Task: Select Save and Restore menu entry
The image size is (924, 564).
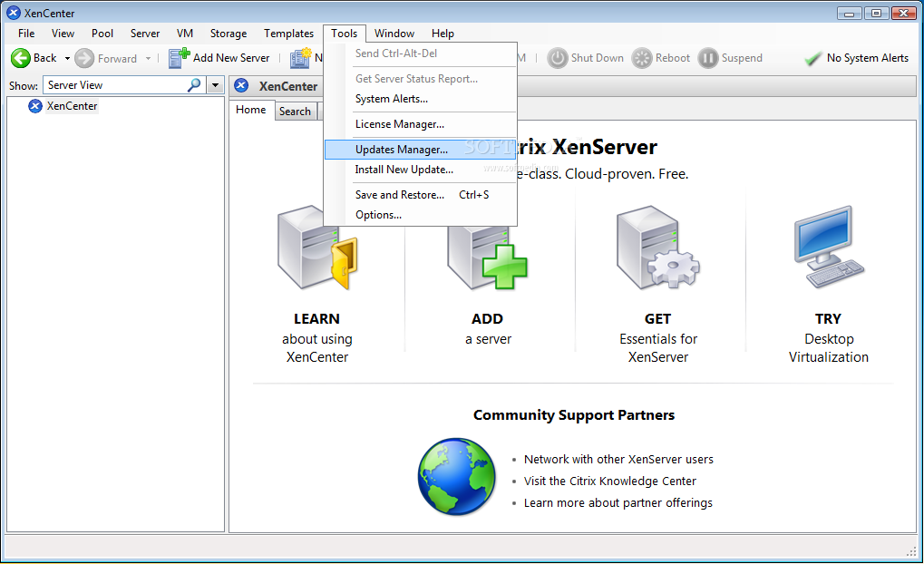Action: point(421,194)
